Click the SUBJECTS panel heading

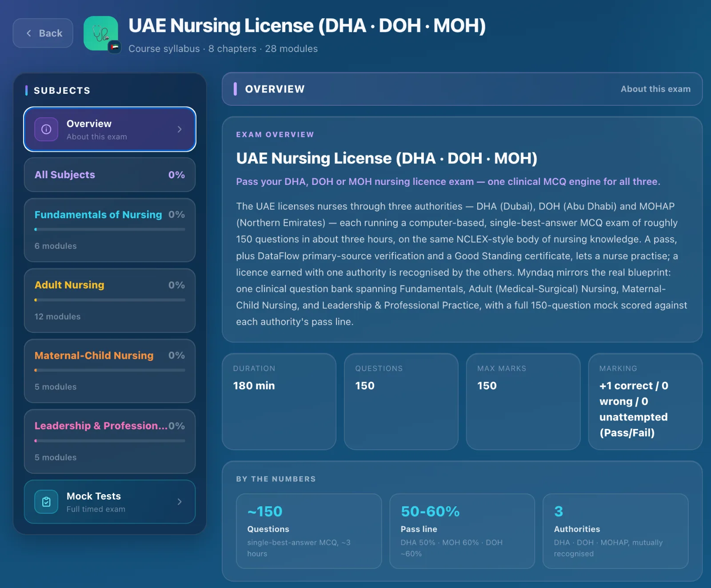[62, 91]
